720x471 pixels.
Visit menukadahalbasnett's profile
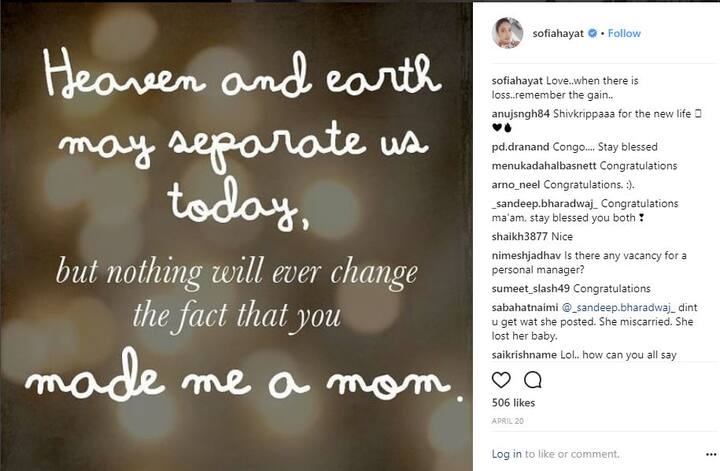click(x=544, y=166)
